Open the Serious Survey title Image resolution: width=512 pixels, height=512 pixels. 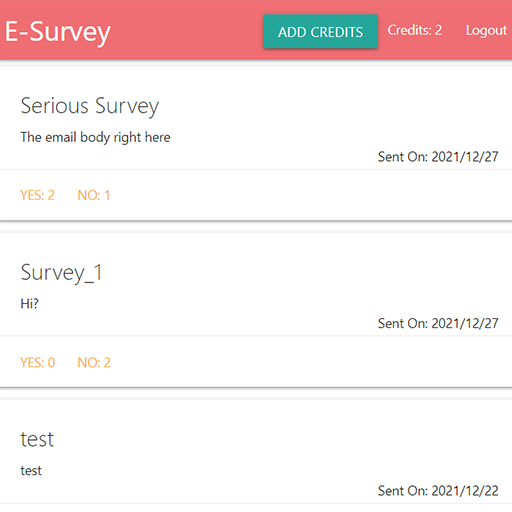(x=90, y=106)
